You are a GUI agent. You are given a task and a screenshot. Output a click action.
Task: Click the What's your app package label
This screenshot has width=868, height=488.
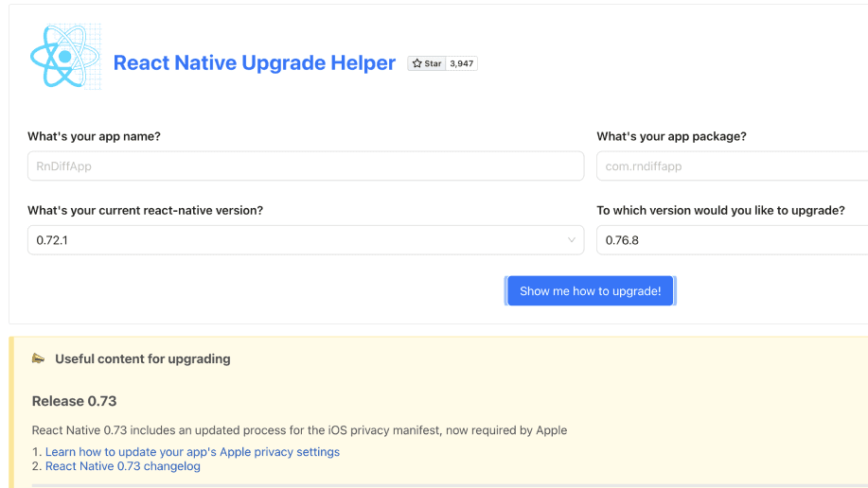coord(671,136)
